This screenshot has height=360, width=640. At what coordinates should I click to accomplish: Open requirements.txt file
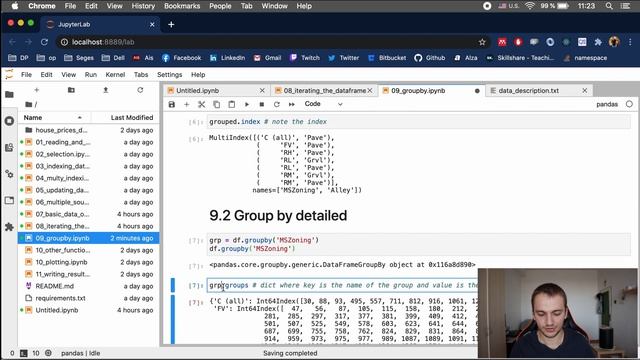click(x=89, y=298)
